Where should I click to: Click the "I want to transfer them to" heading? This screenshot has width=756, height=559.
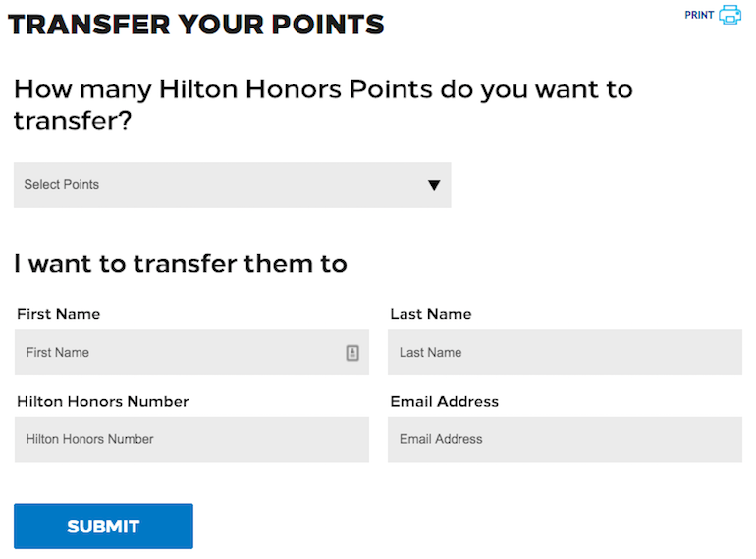click(181, 263)
